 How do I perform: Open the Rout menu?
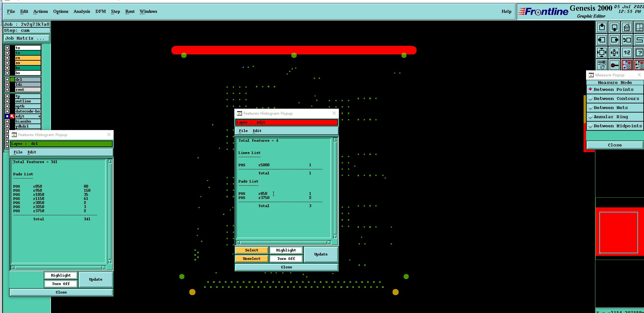[x=130, y=11]
